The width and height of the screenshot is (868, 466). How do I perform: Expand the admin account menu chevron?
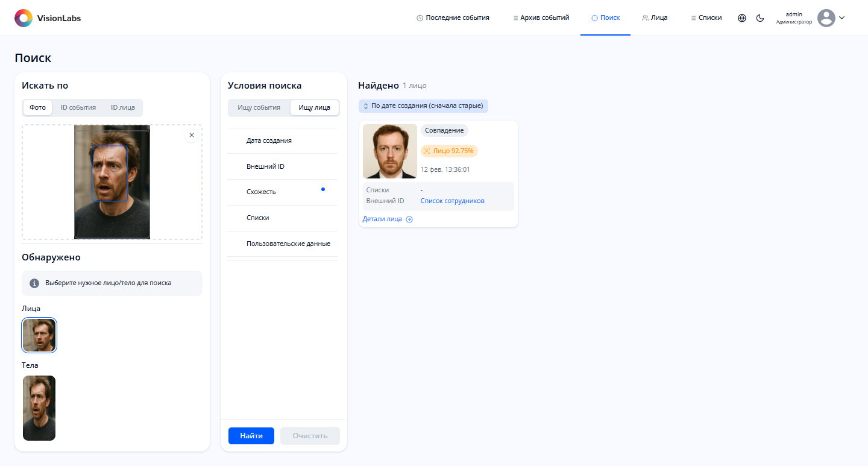point(842,18)
